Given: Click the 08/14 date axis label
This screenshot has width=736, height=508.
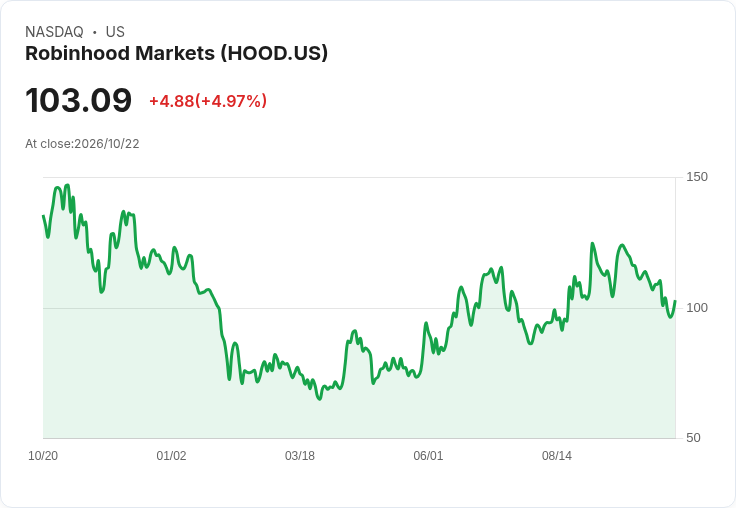Looking at the screenshot, I should pos(557,456).
